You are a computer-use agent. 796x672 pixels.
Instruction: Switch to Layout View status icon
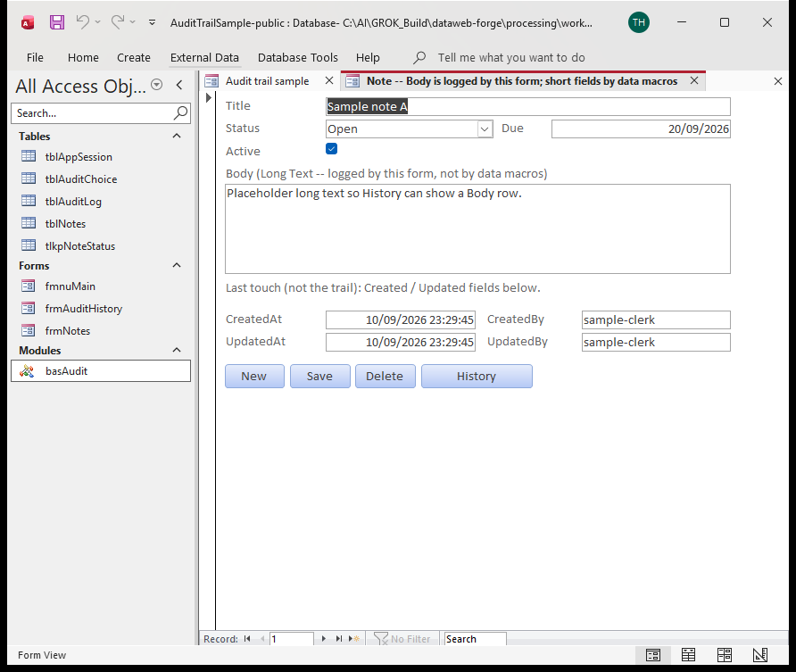[x=725, y=655]
